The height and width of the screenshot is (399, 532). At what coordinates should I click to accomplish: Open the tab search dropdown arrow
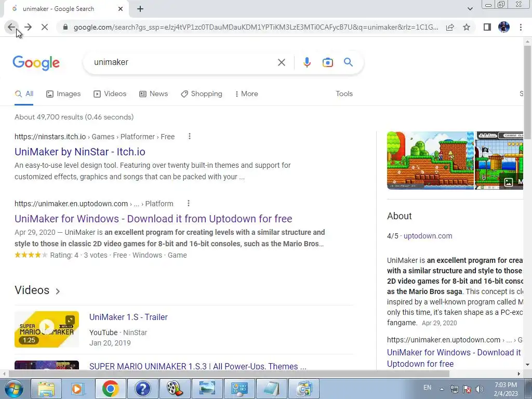470,9
